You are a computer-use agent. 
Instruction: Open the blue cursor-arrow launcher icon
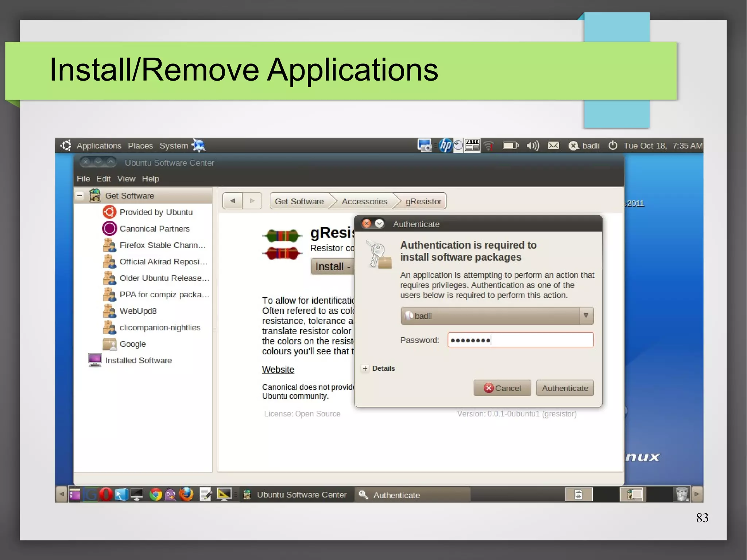click(x=121, y=495)
